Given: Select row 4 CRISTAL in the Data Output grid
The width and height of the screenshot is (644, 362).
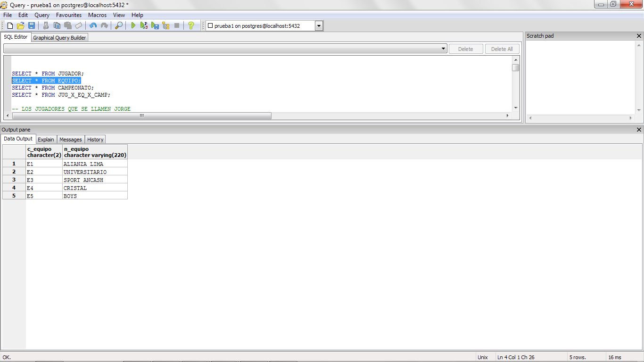Looking at the screenshot, I should point(14,188).
